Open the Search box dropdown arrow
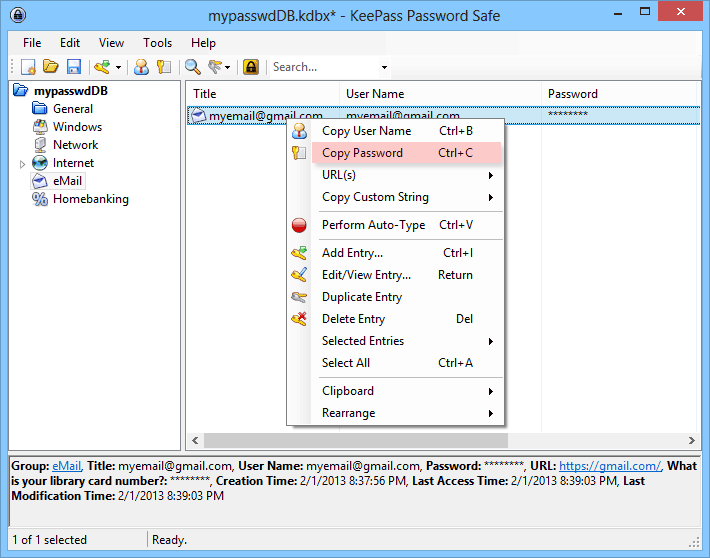Viewport: 710px width, 558px height. tap(384, 67)
